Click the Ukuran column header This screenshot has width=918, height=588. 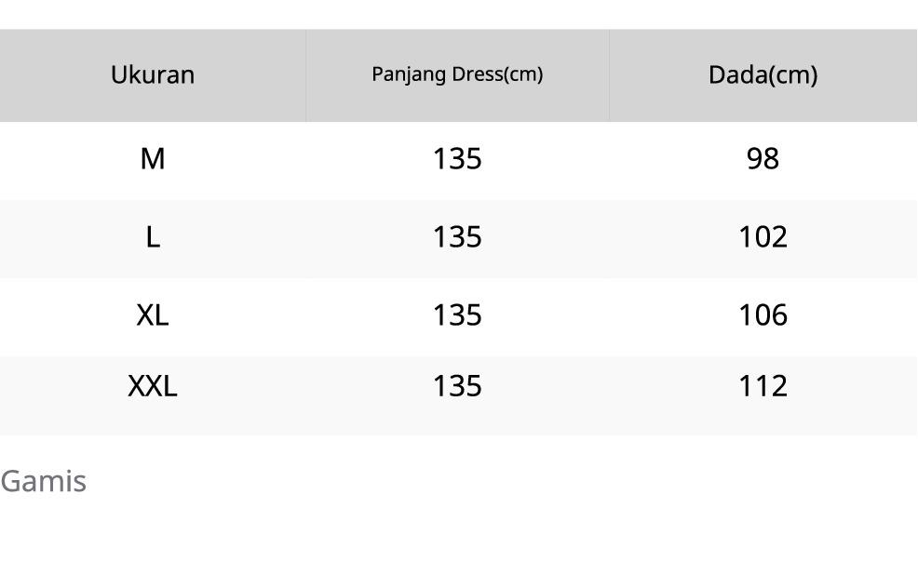point(153,74)
